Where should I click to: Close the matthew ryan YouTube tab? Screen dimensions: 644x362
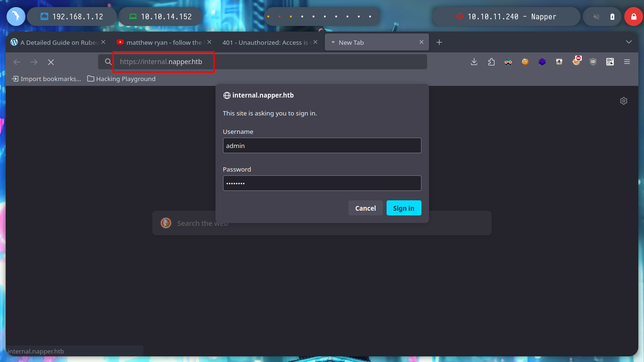[x=209, y=42]
